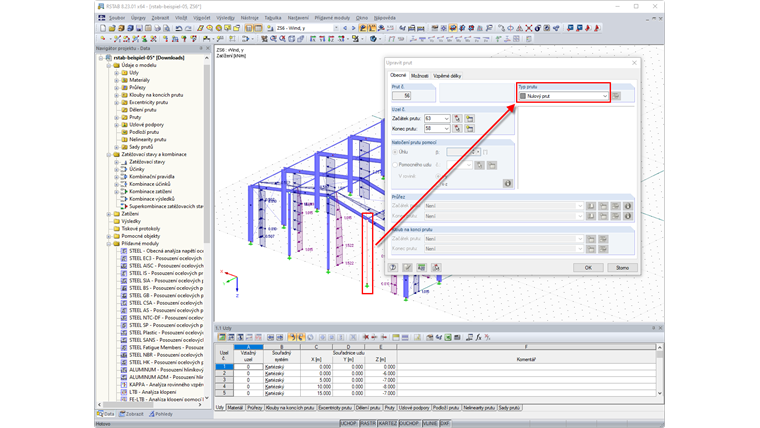760x428 pixels.
Task: Expand the Uzly tree node
Action: 117,73
